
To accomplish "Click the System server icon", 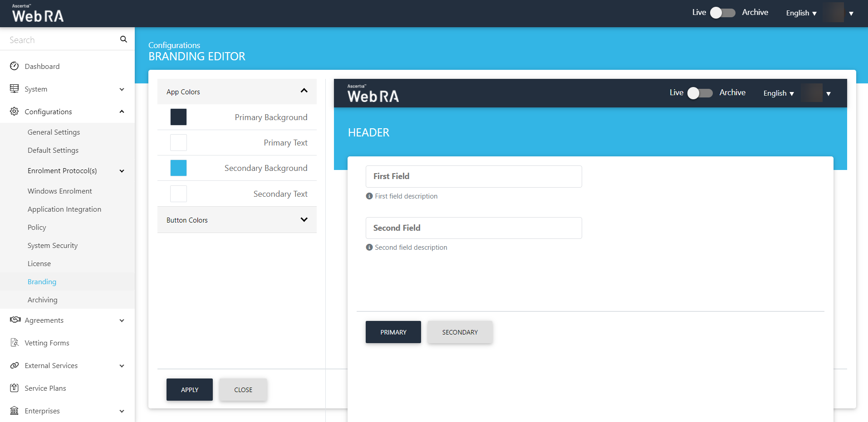I will pos(15,89).
